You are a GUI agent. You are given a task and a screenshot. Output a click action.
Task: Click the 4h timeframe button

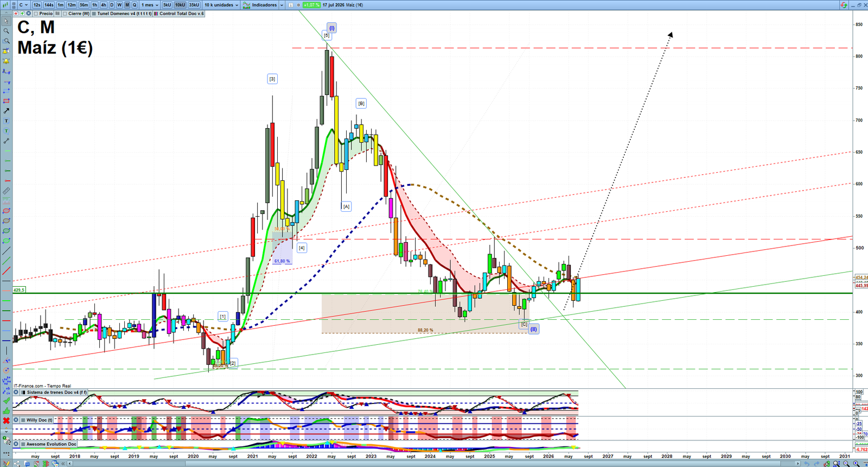pyautogui.click(x=103, y=5)
